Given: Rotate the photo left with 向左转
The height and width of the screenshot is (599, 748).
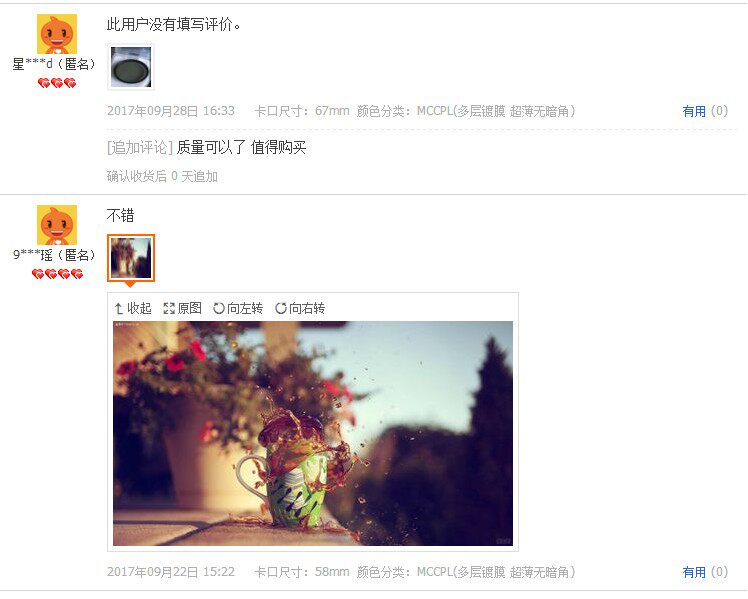Looking at the screenshot, I should pyautogui.click(x=238, y=309).
